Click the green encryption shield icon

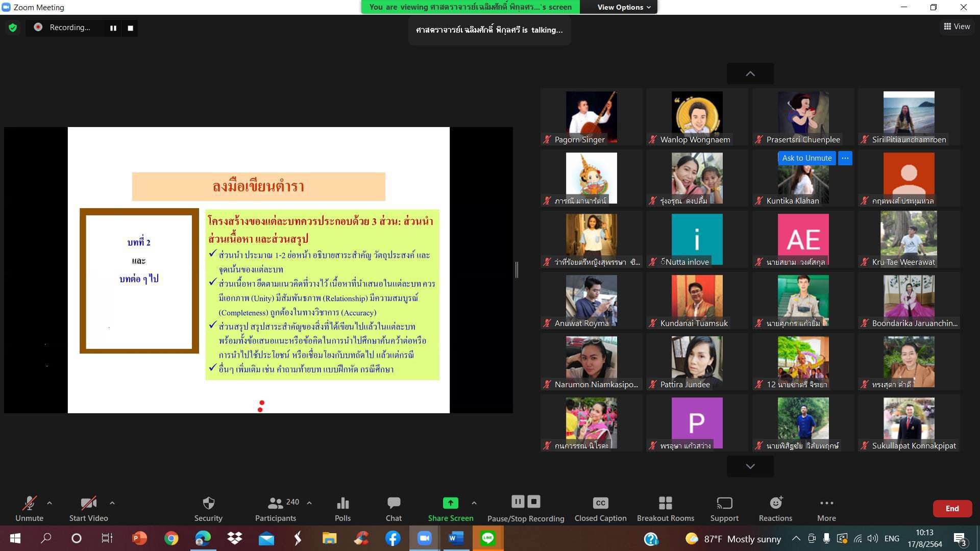pos(13,28)
